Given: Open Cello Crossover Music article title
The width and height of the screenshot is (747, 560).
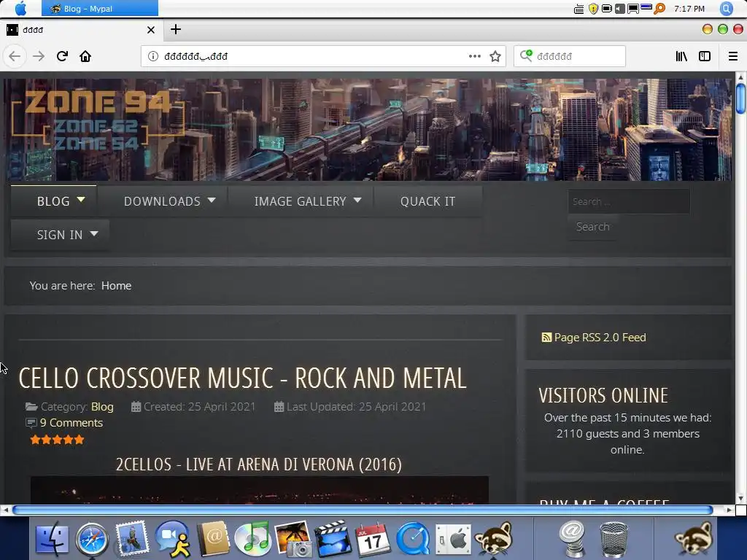Looking at the screenshot, I should coord(242,378).
